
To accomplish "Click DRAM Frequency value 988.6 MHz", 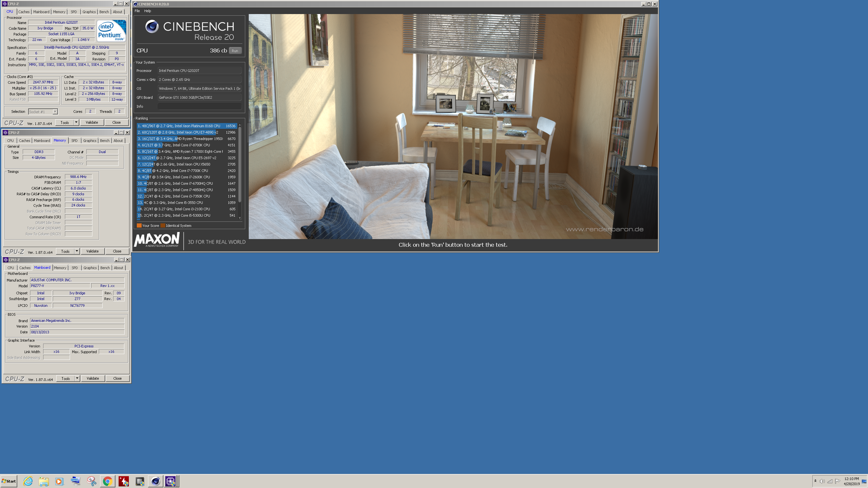I will (78, 177).
